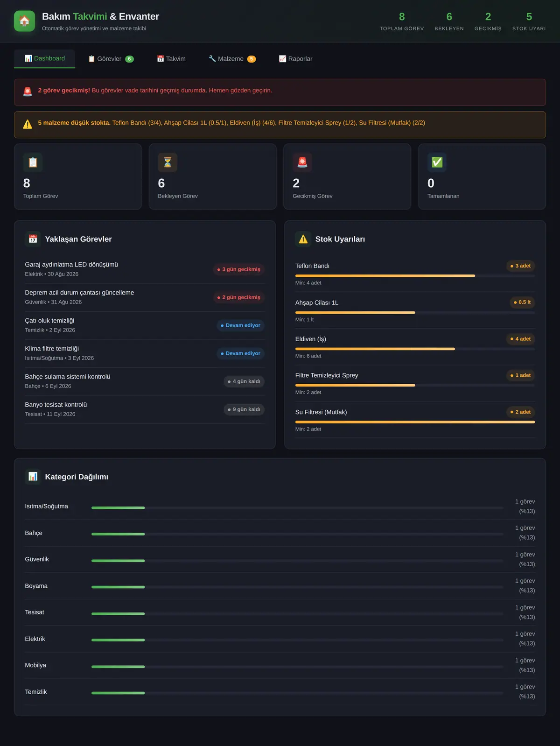This screenshot has width=560, height=746.
Task: Click the calendar icon beside Yaklaşan Görevler
Action: tap(33, 239)
